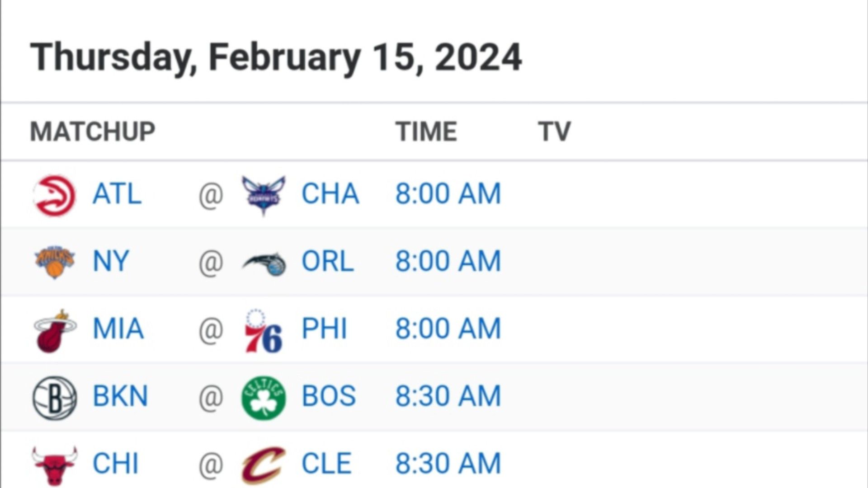Open the 8:30 AM BKN at BOS game
The image size is (868, 488).
(x=448, y=396)
